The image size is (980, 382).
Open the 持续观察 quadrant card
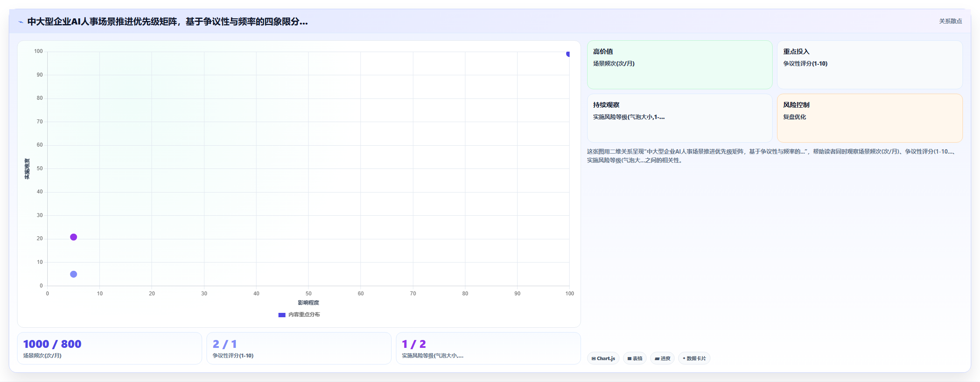click(679, 118)
